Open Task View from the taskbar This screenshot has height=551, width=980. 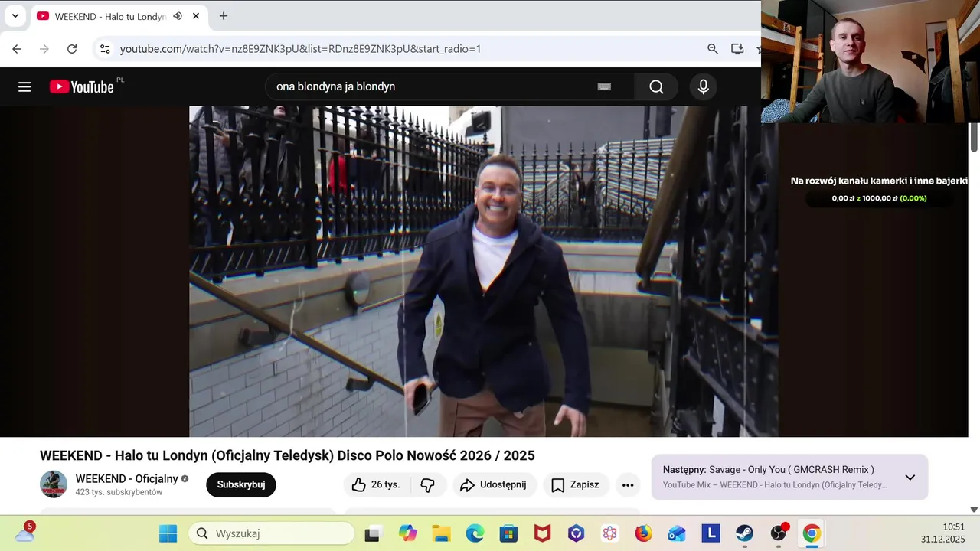[372, 533]
